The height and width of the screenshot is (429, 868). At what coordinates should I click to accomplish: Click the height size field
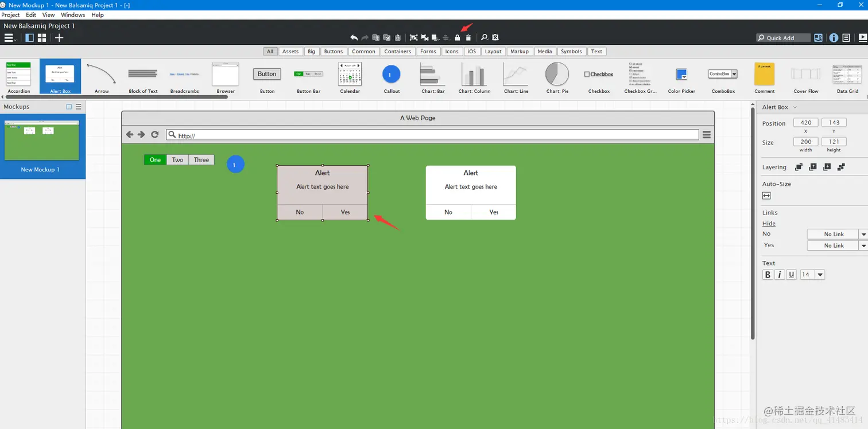pos(834,142)
